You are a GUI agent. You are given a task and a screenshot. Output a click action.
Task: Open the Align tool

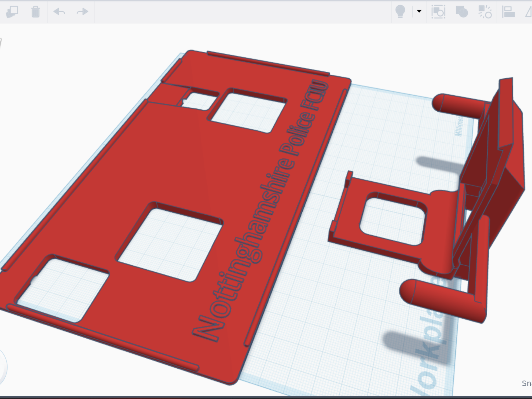[508, 12]
